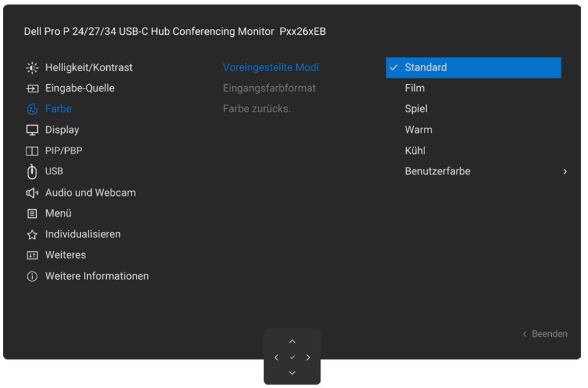Click the Farbe palette icon
Screen dimensions: 588x388
pos(32,109)
